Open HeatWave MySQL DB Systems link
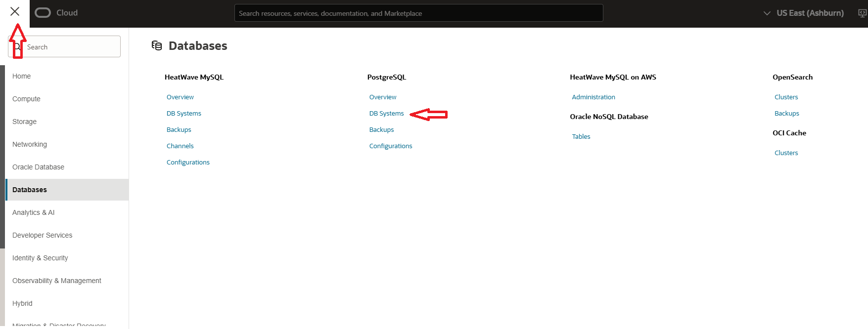This screenshot has height=329, width=868. [183, 114]
